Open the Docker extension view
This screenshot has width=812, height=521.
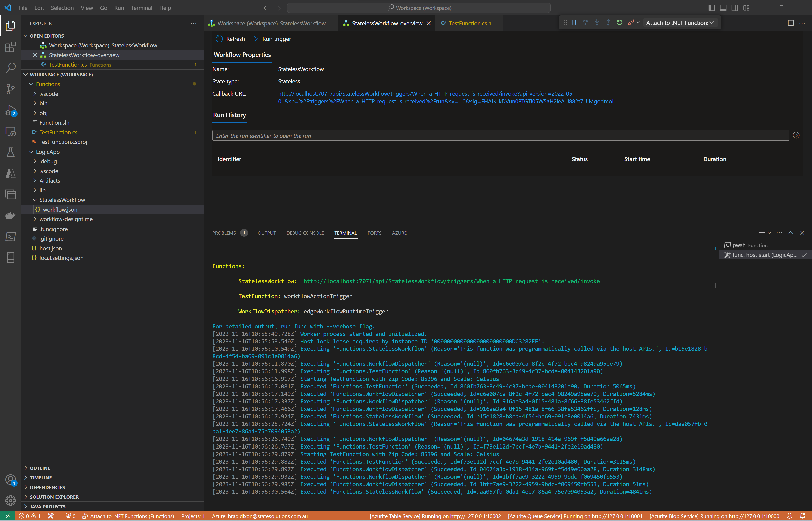[10, 215]
